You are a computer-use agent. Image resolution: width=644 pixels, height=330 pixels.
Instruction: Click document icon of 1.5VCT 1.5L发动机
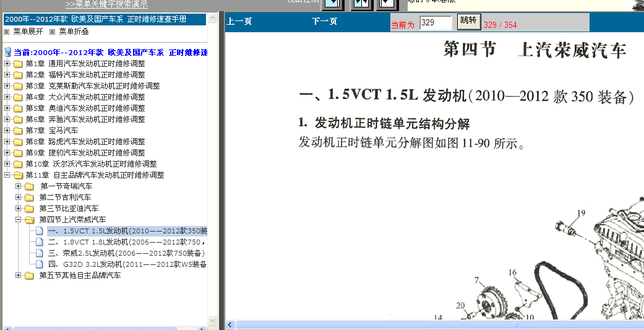[x=40, y=230]
